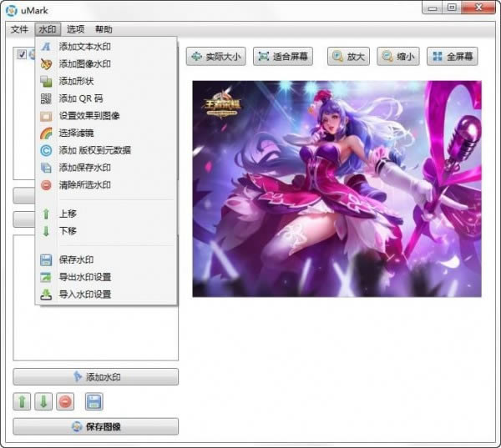
Task: Open the 帮助 menu
Action: tap(104, 29)
